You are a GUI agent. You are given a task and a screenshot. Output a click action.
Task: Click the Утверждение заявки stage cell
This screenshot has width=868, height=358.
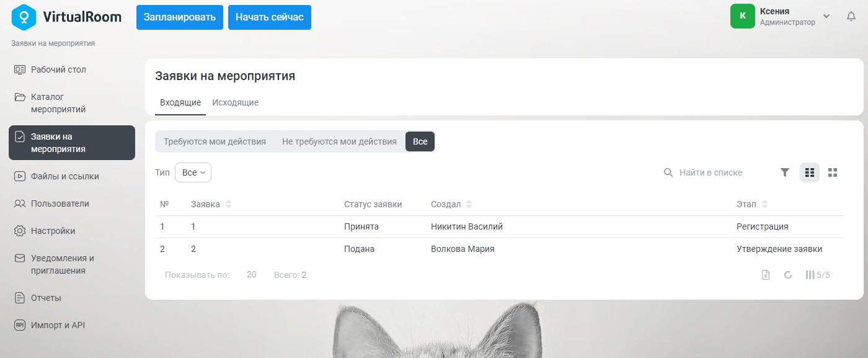(779, 249)
